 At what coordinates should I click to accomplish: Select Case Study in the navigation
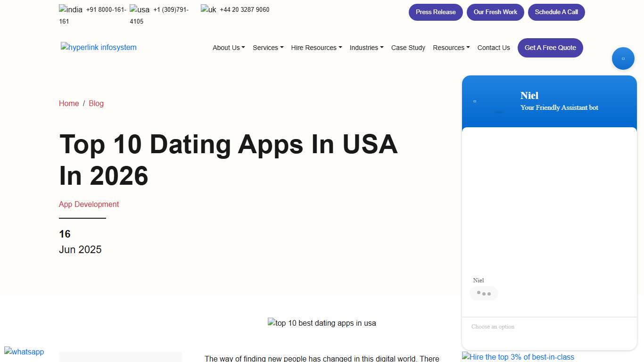[x=408, y=48]
